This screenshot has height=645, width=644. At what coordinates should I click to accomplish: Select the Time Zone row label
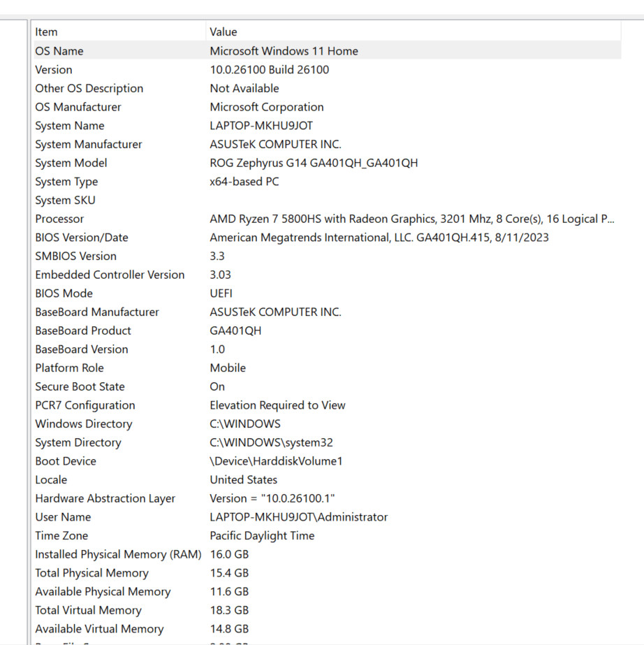[61, 535]
